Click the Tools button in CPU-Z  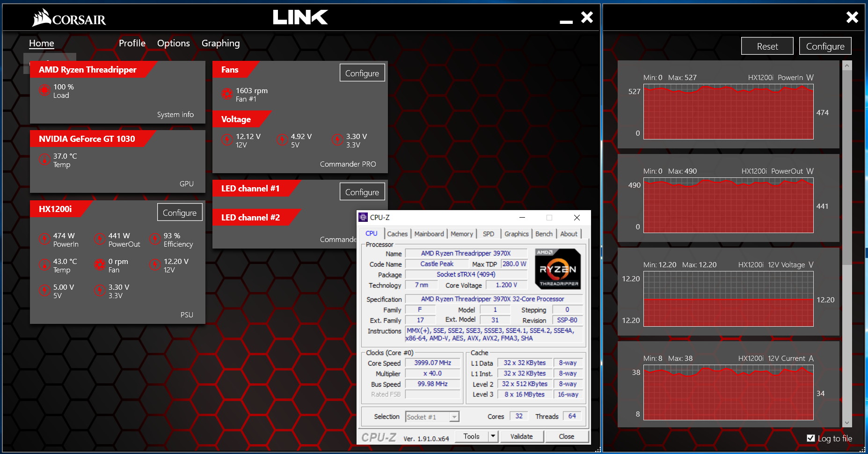point(472,436)
